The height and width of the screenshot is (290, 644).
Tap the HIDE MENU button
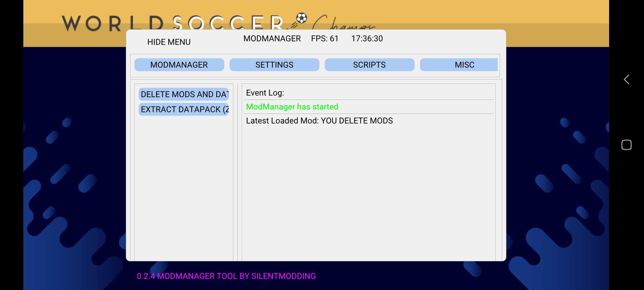(x=169, y=42)
